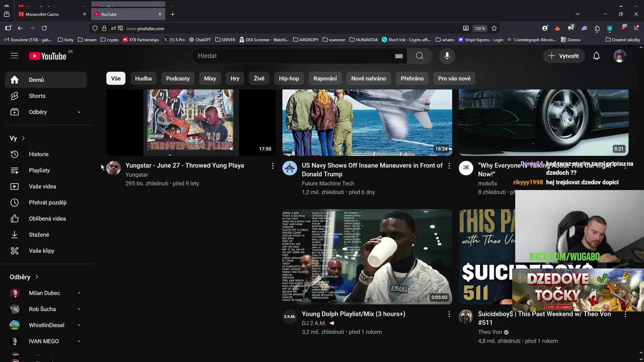Open WhistlinDiesel subscription channel
Viewport: 644px width, 362px height.
(x=46, y=325)
